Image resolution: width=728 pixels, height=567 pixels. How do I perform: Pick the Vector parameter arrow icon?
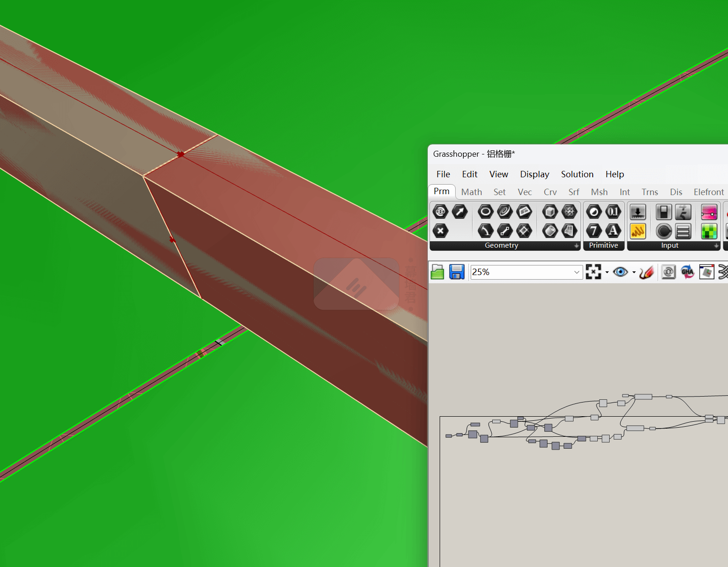coord(460,212)
